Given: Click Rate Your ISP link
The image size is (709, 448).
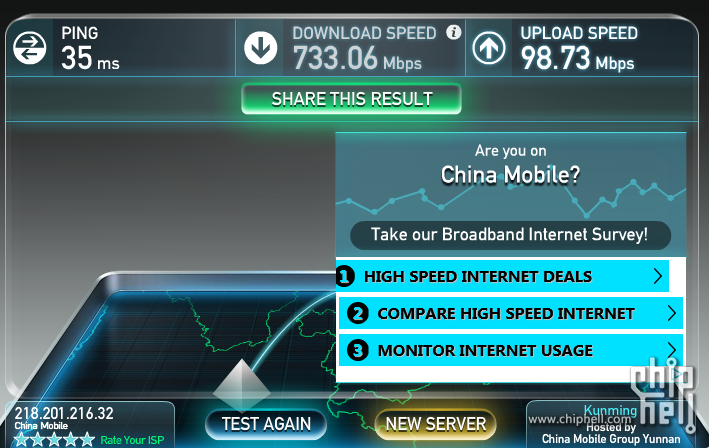Looking at the screenshot, I should pyautogui.click(x=132, y=440).
